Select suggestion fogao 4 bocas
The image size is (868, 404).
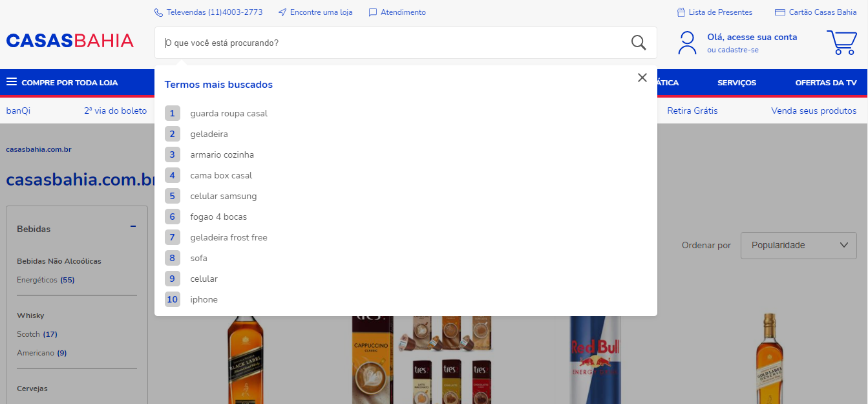(x=218, y=217)
